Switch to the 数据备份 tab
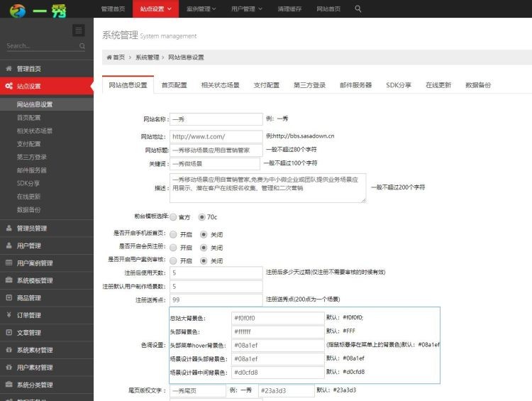 point(478,85)
